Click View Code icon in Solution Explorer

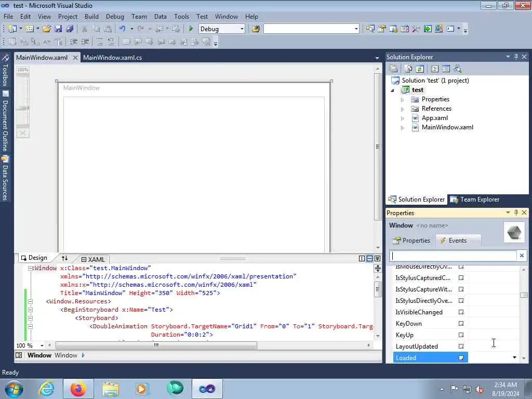435,69
